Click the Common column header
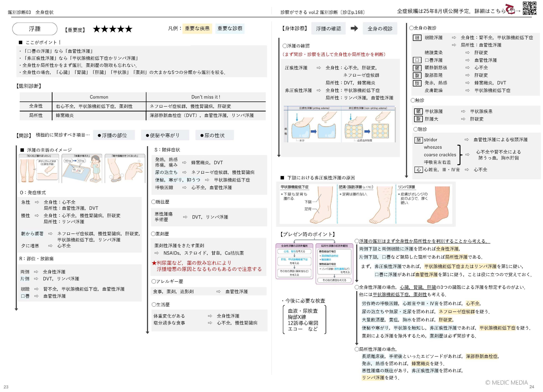This screenshot has width=543, height=392. pos(99,97)
